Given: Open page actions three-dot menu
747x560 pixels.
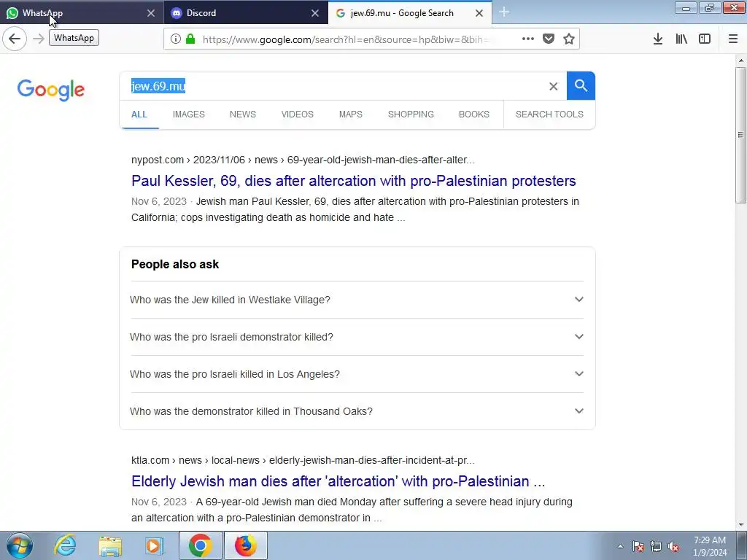Looking at the screenshot, I should click(528, 39).
